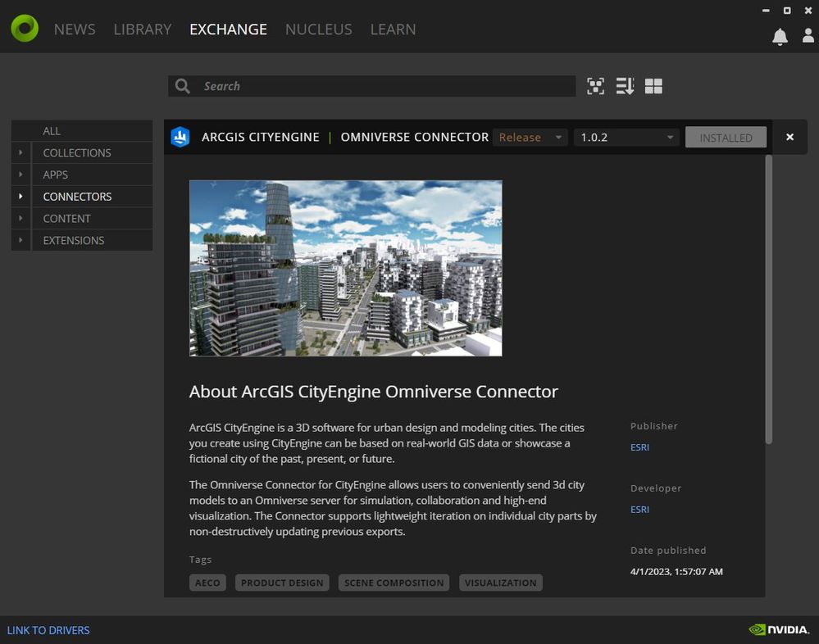Click inside the Search input field
The width and height of the screenshot is (819, 644).
click(x=372, y=86)
